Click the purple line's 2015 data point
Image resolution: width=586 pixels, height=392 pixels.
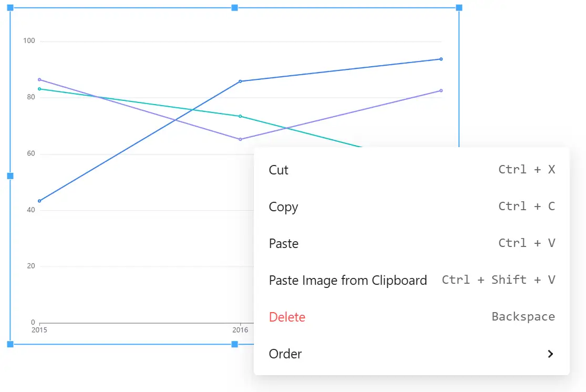(39, 79)
